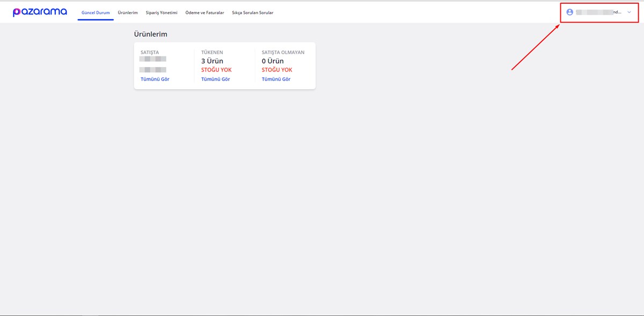Click Tümünü Gör under SATIŞTA
Image resolution: width=644 pixels, height=316 pixels.
click(x=155, y=79)
